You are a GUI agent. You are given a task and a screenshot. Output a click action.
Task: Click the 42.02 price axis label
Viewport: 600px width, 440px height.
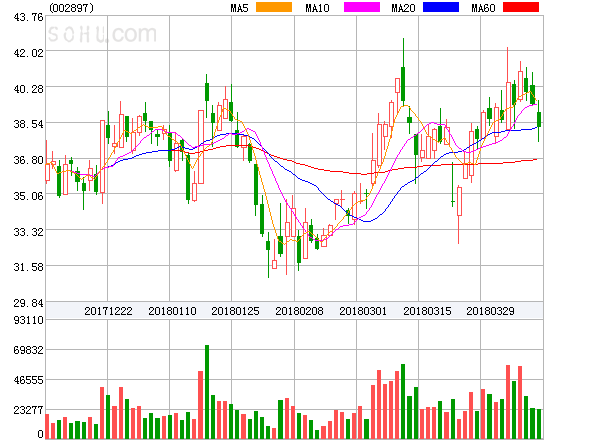[x=29, y=53]
